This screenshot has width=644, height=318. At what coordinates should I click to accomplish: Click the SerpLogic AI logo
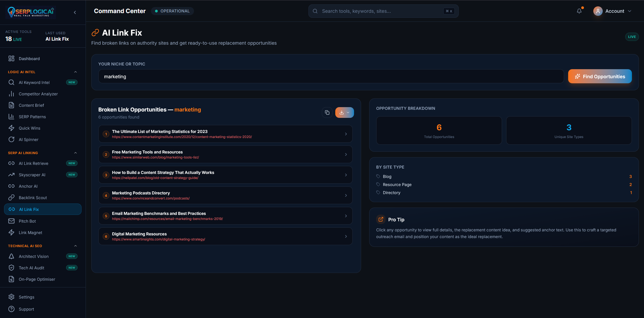click(31, 12)
